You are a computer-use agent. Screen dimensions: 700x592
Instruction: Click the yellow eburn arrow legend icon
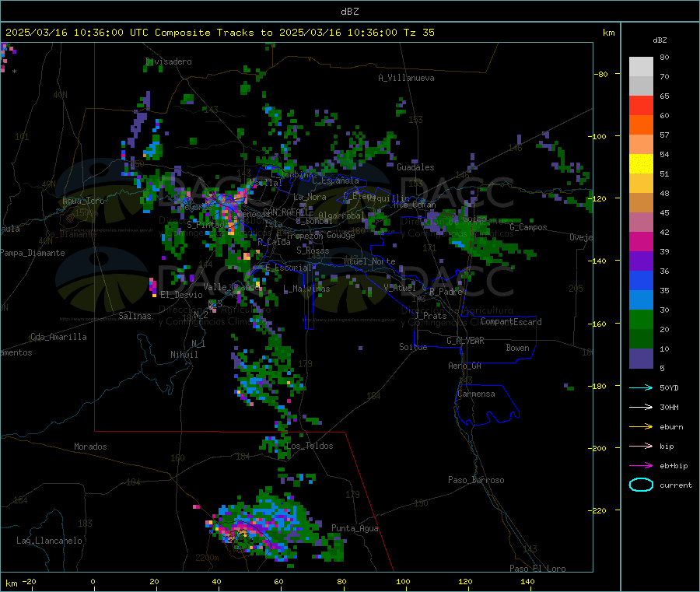coord(641,427)
